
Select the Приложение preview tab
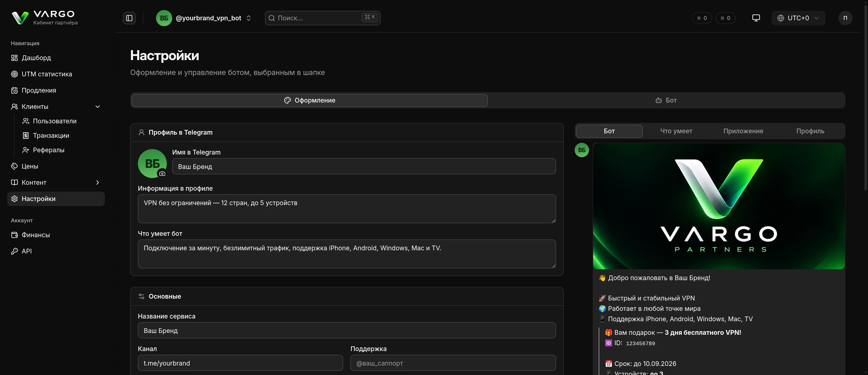coord(743,131)
